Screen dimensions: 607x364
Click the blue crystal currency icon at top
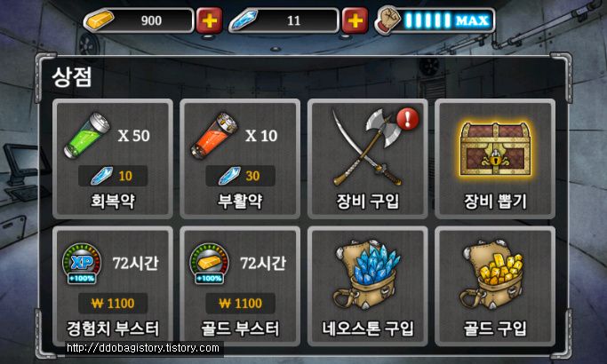244,20
